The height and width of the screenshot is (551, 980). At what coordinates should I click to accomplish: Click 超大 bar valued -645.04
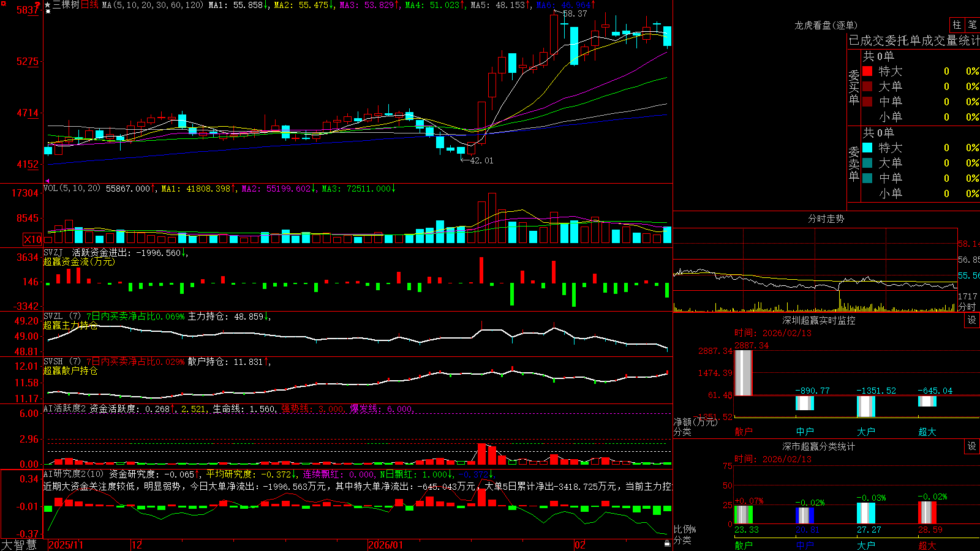(927, 401)
